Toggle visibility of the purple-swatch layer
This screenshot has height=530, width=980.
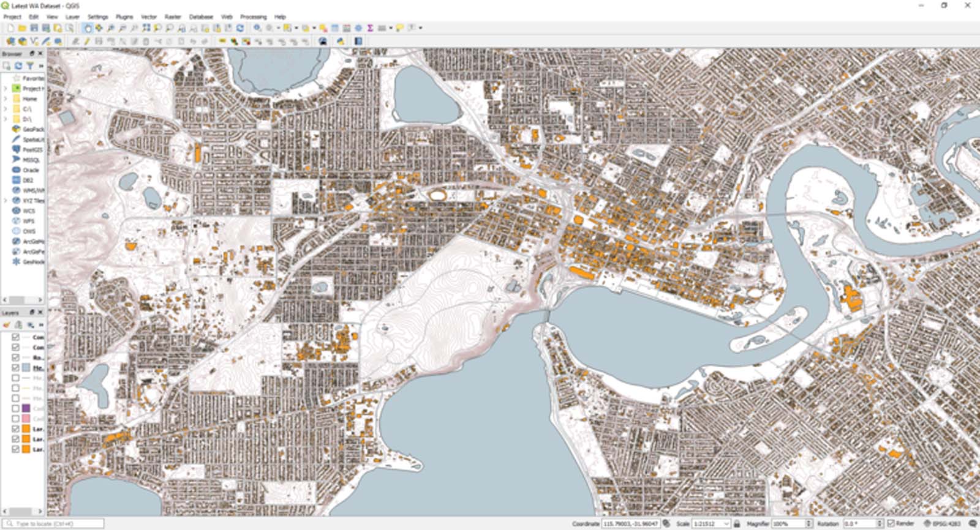click(x=15, y=408)
